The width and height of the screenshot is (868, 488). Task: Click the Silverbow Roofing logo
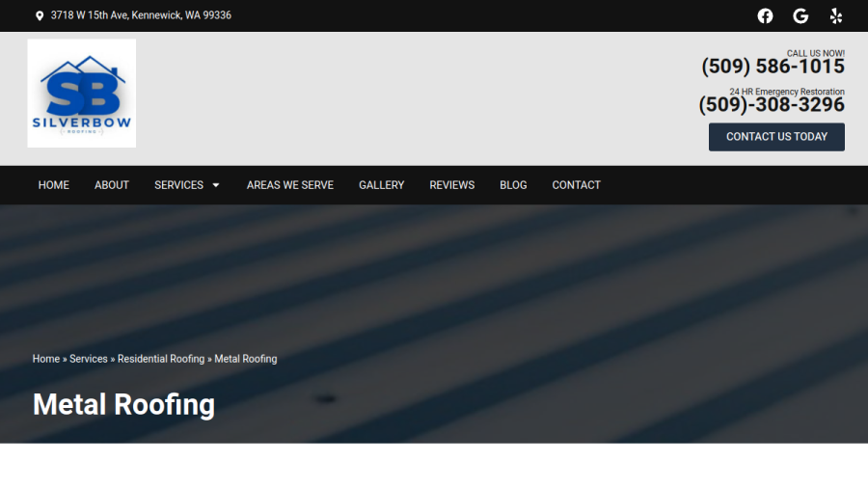[81, 93]
